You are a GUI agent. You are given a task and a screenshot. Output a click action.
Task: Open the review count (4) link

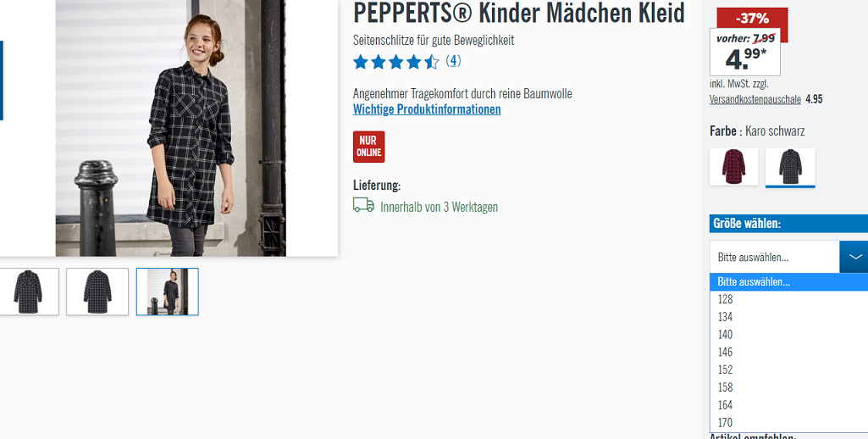coord(453,61)
